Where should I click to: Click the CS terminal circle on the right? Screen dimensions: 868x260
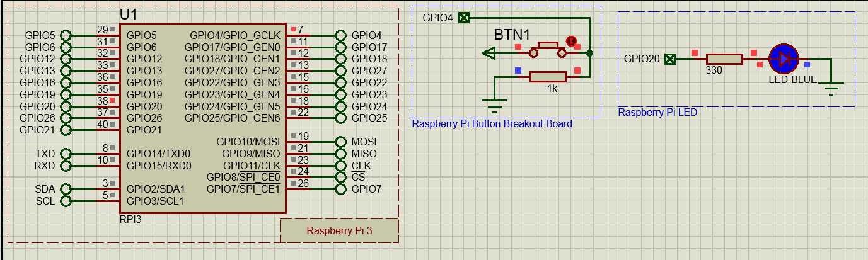pyautogui.click(x=340, y=177)
